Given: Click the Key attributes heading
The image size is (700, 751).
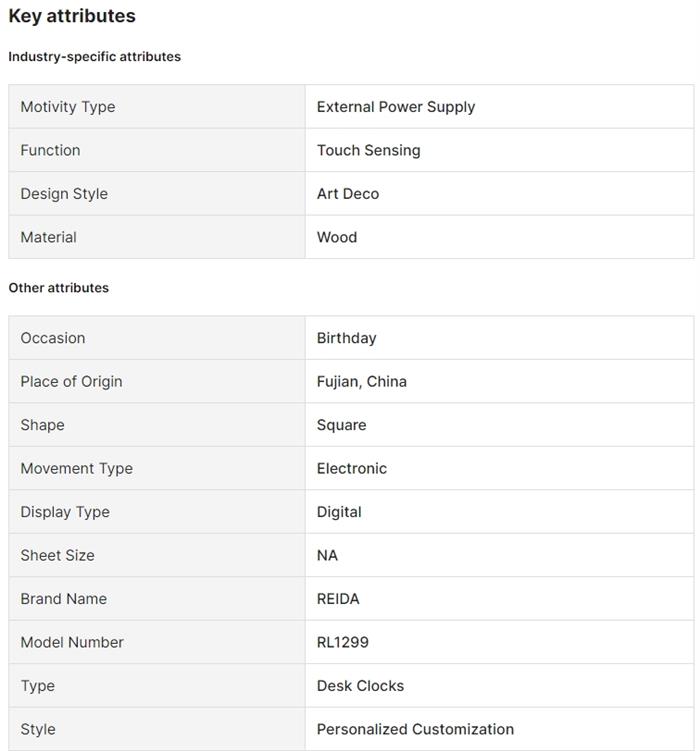Looking at the screenshot, I should [72, 16].
